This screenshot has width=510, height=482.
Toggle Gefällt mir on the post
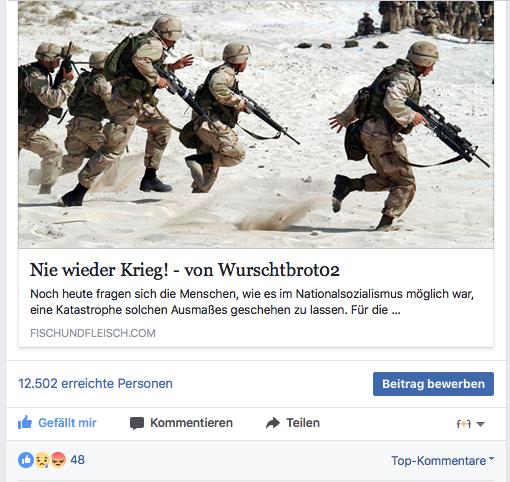(x=57, y=423)
